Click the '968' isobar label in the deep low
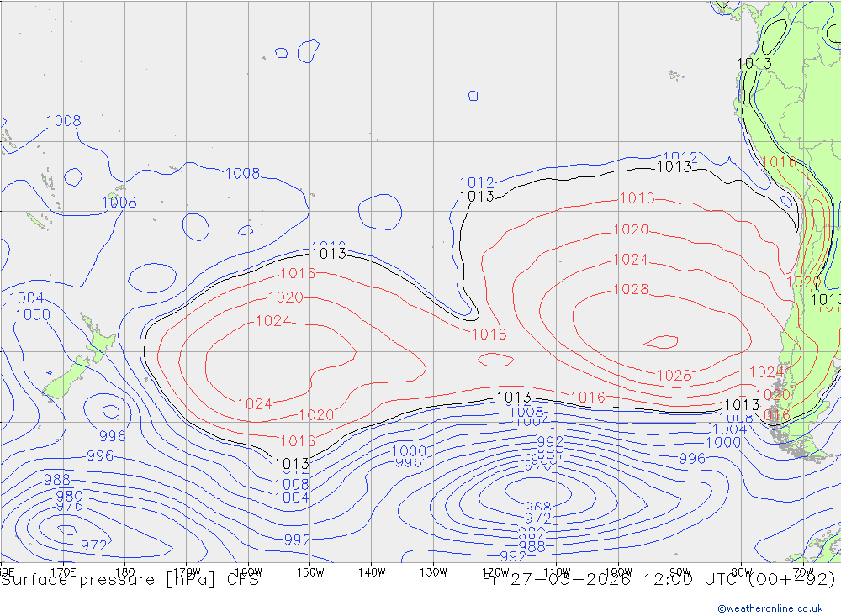Screen dimensions: 841x616 538,507
